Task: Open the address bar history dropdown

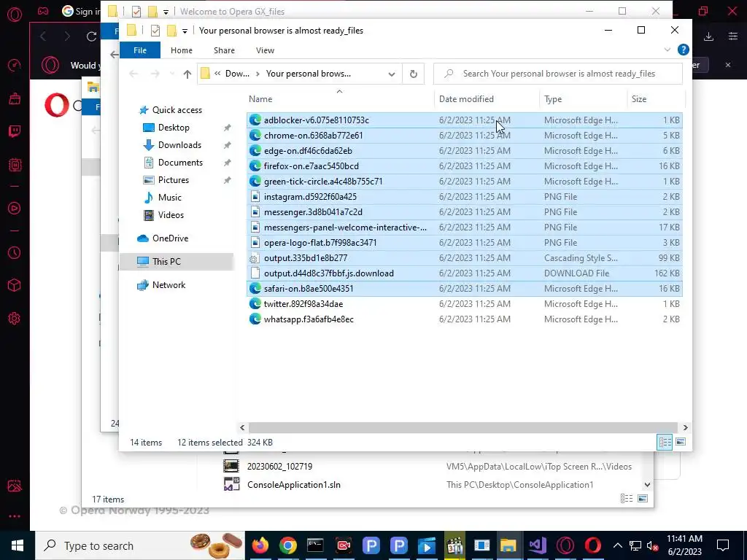Action: pyautogui.click(x=392, y=74)
